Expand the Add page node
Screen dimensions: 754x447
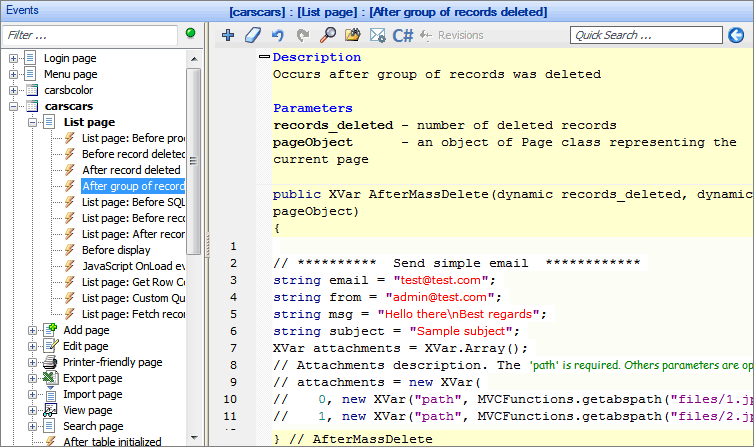33,330
